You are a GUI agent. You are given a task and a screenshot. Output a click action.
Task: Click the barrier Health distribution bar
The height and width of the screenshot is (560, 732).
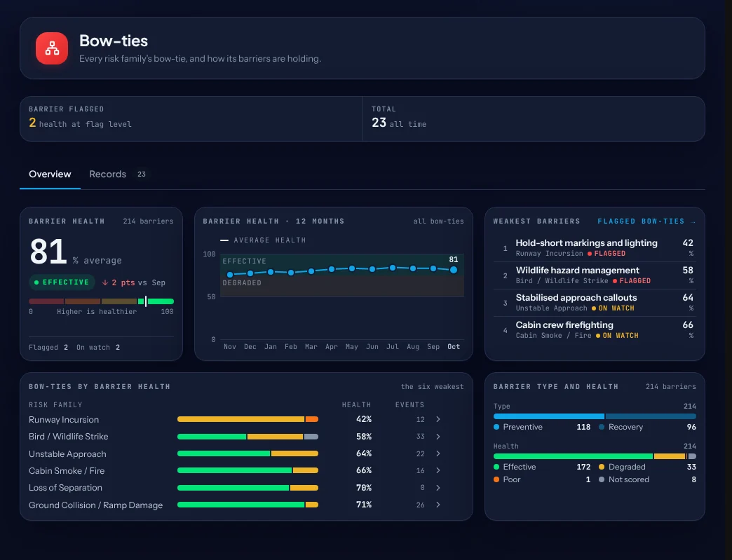click(595, 456)
